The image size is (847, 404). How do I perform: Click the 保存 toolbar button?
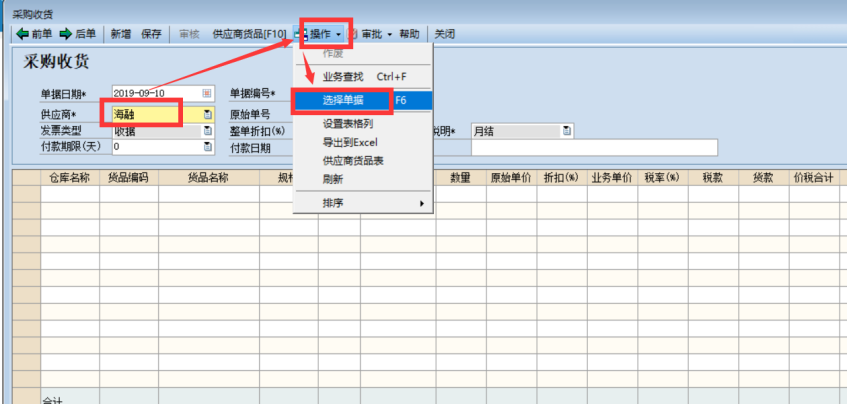[151, 34]
